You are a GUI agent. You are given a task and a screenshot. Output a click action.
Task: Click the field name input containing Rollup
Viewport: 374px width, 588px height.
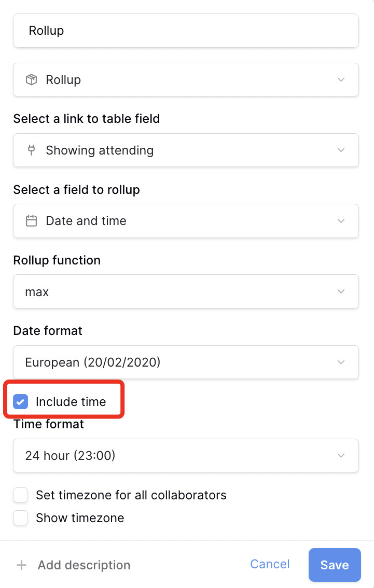(x=186, y=31)
